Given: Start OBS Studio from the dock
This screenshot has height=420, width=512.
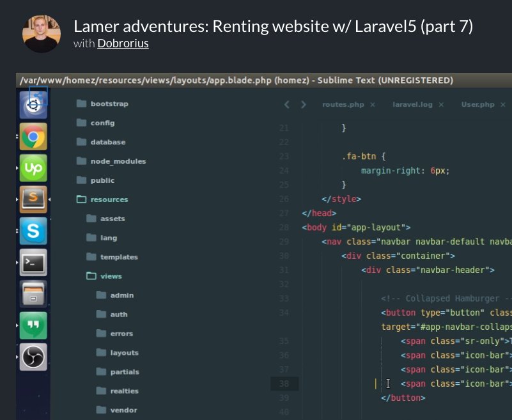Looking at the screenshot, I should tap(33, 357).
